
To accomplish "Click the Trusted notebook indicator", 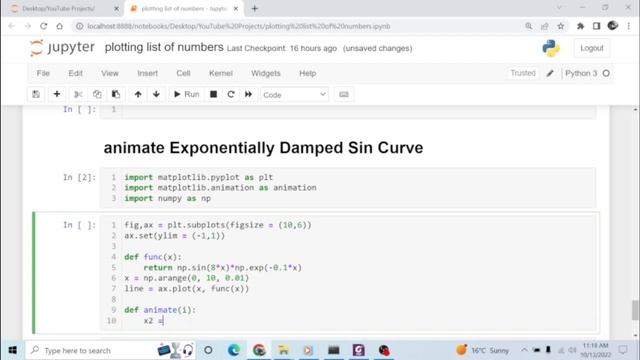I will tap(522, 73).
